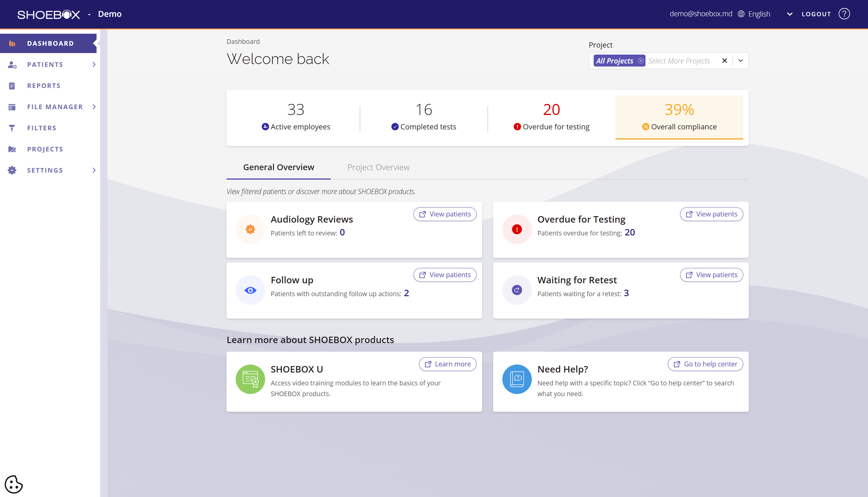868x497 pixels.
Task: Click the Filters funnel icon
Action: tap(12, 128)
